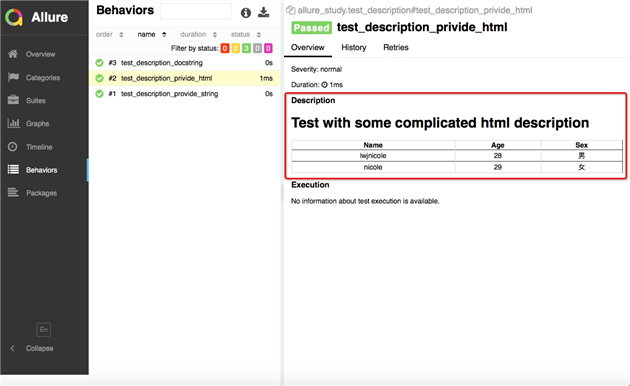Download CSV using the download icon

264,12
